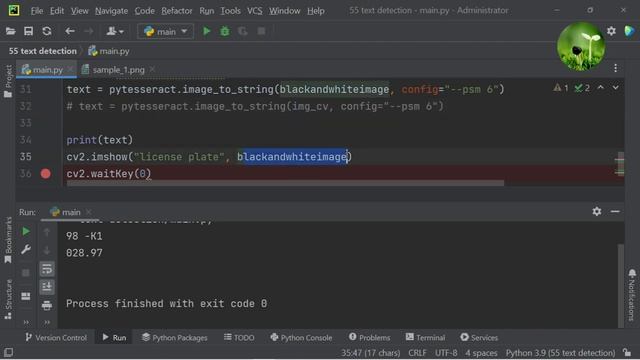Click the Forward navigation arrow
This screenshot has height=360, width=640.
tap(88, 31)
